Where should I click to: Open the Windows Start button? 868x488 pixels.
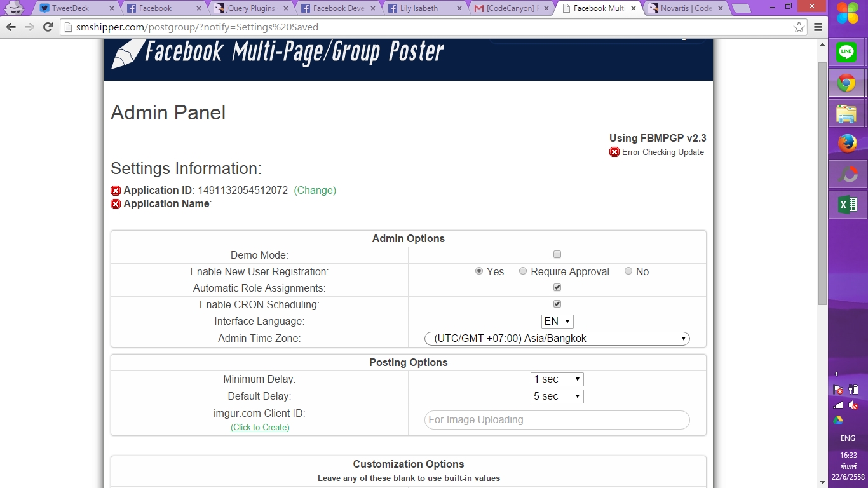[x=848, y=13]
